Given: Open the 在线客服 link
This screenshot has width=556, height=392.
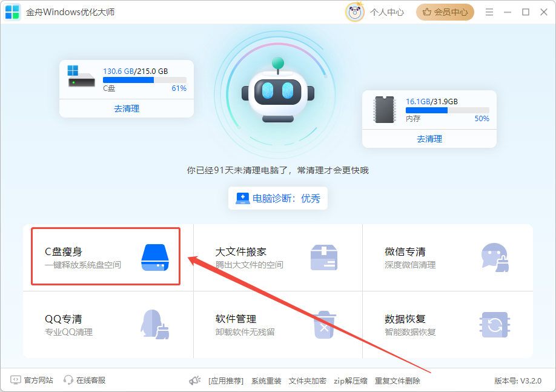Looking at the screenshot, I should tap(91, 380).
